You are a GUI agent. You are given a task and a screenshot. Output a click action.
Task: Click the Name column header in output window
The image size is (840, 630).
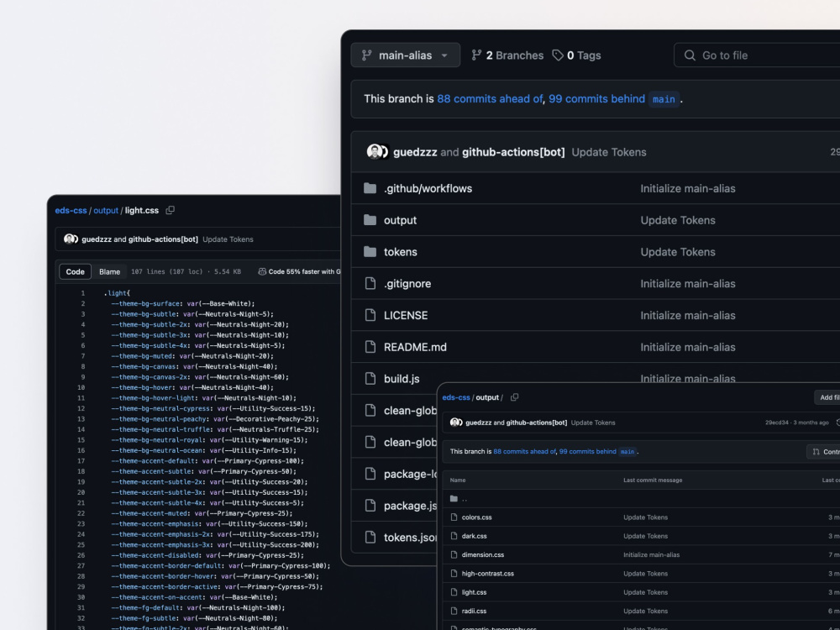click(x=458, y=480)
